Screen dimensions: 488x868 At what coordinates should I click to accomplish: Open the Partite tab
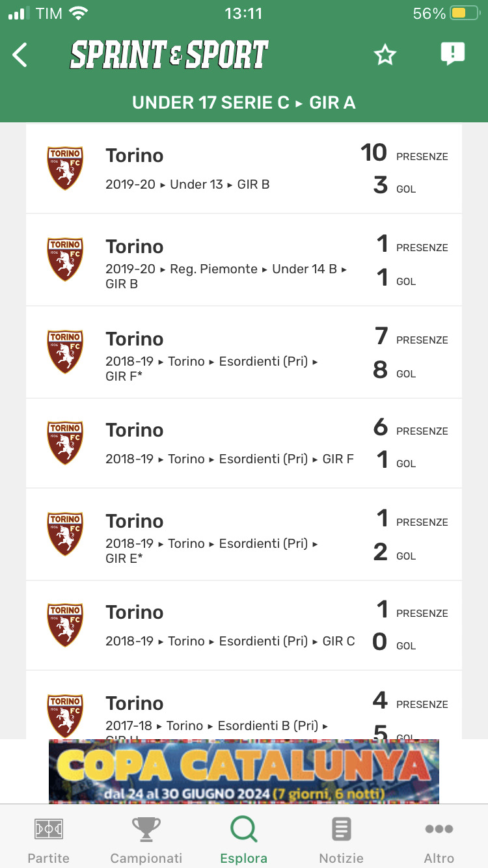coord(48,839)
